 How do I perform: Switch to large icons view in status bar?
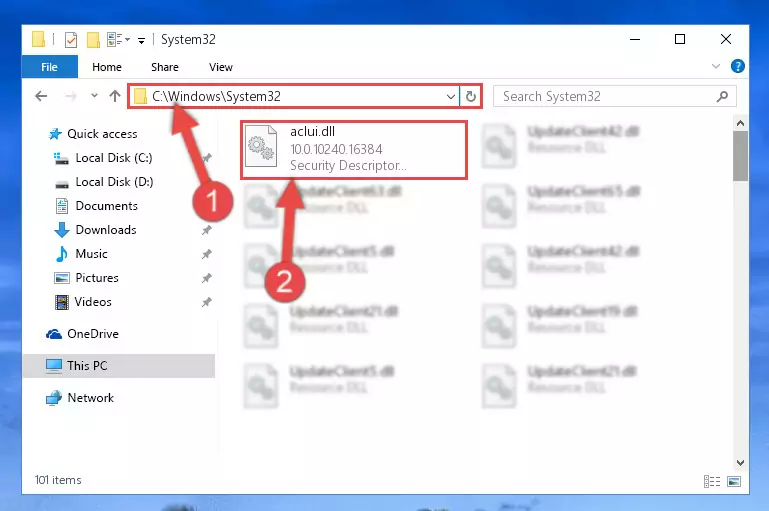point(734,482)
